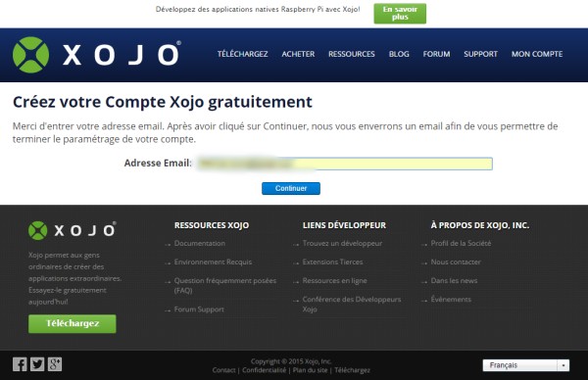Screen dimensions: 588x380
Task: Open the Forum Support link
Action: [199, 309]
